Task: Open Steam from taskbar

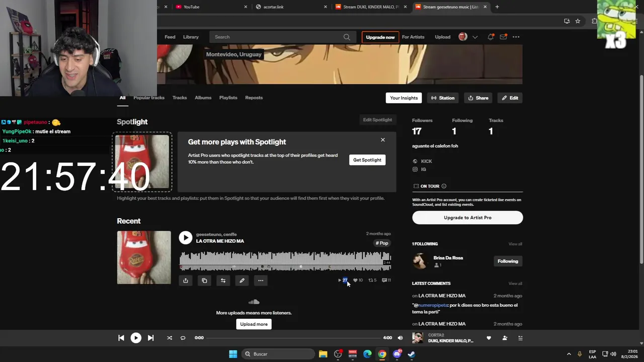Action: [411, 354]
